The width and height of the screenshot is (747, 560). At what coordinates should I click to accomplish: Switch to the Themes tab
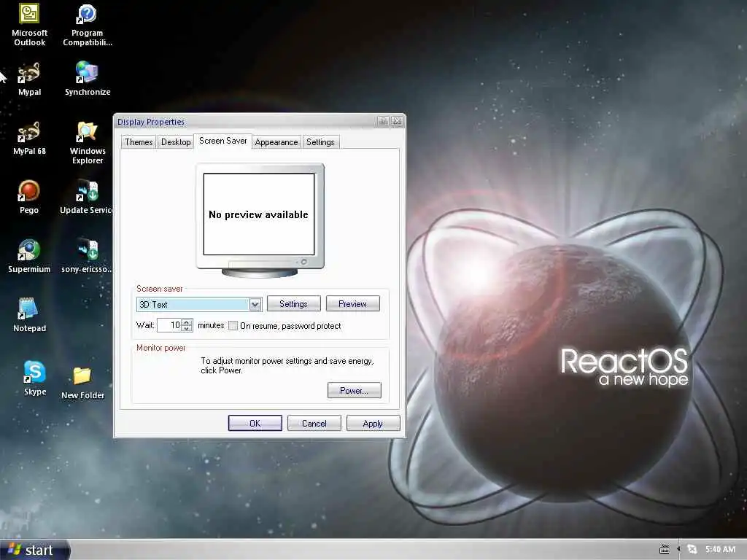[x=139, y=142]
